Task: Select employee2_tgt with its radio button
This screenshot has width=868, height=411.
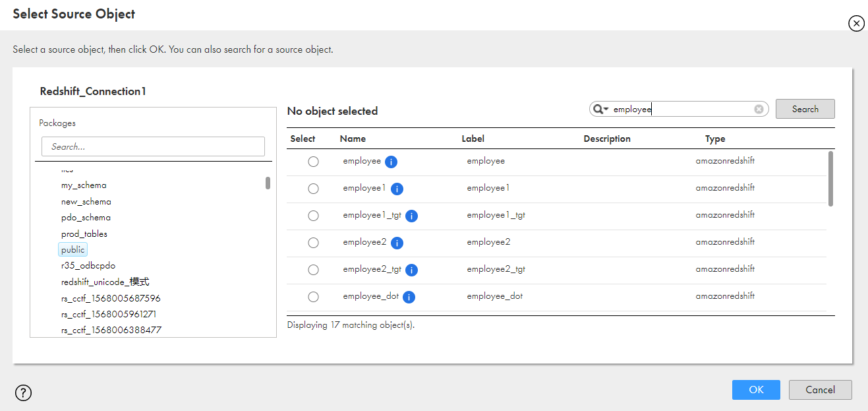Action: [313, 269]
